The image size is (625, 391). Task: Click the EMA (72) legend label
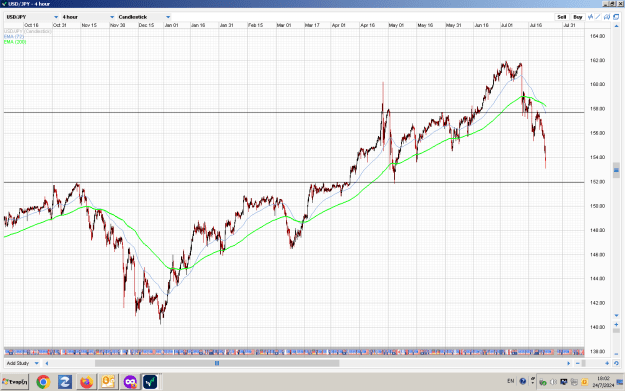(14, 37)
